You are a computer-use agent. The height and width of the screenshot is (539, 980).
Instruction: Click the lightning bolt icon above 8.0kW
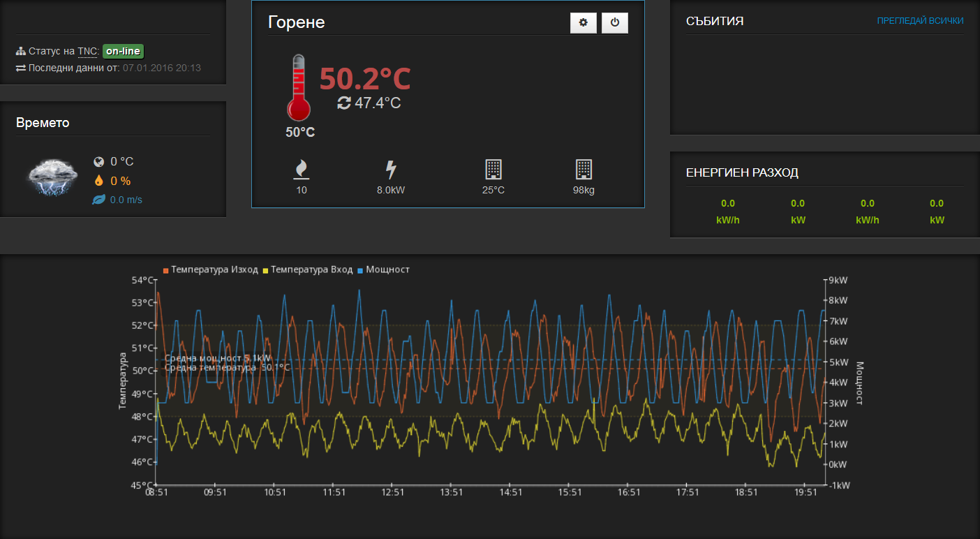[391, 170]
